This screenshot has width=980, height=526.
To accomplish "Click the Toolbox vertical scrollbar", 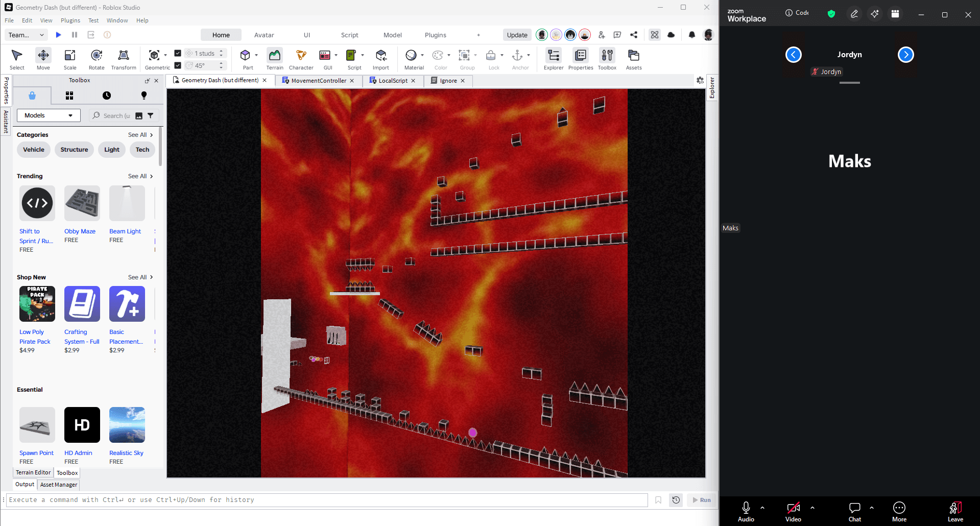I will [x=160, y=147].
